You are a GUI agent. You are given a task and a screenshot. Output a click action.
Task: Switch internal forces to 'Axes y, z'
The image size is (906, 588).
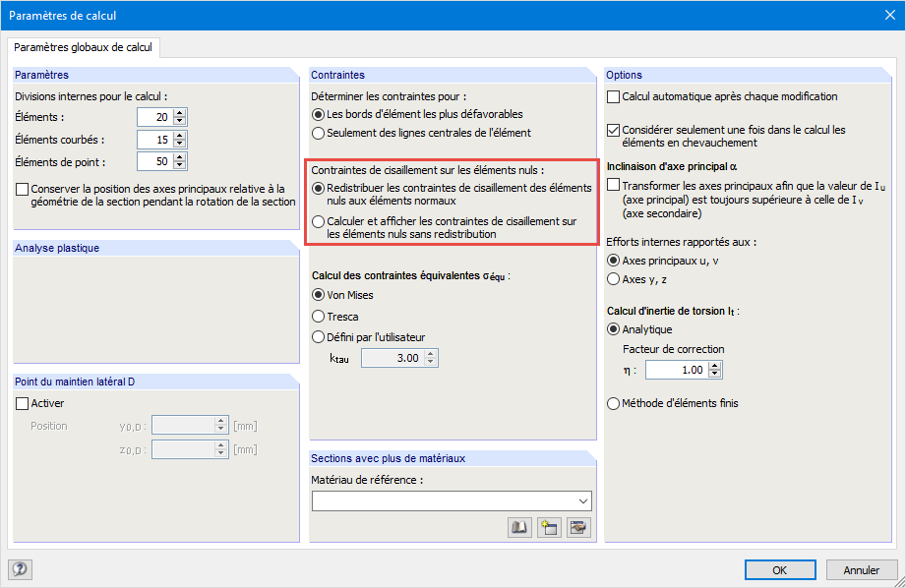[613, 277]
